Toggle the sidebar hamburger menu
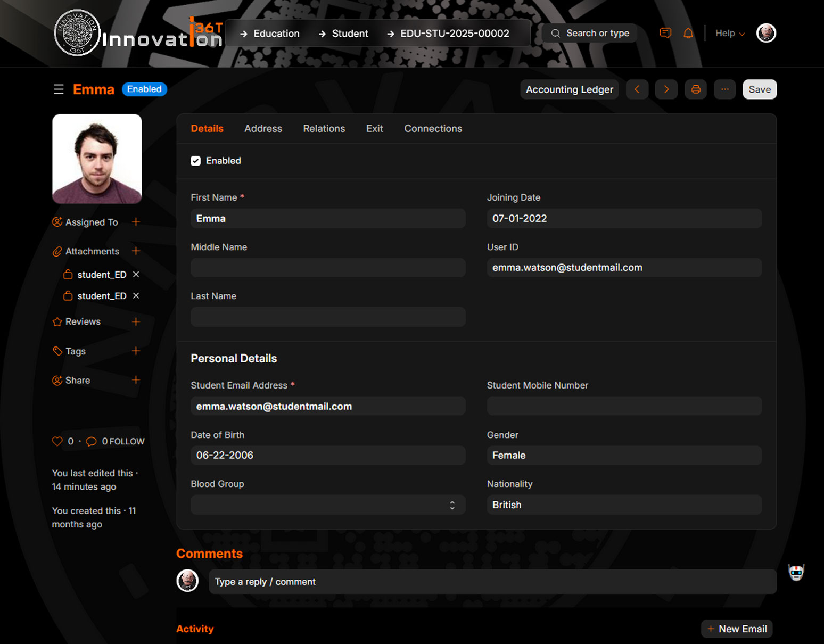Screen dimensions: 824x644 point(59,89)
